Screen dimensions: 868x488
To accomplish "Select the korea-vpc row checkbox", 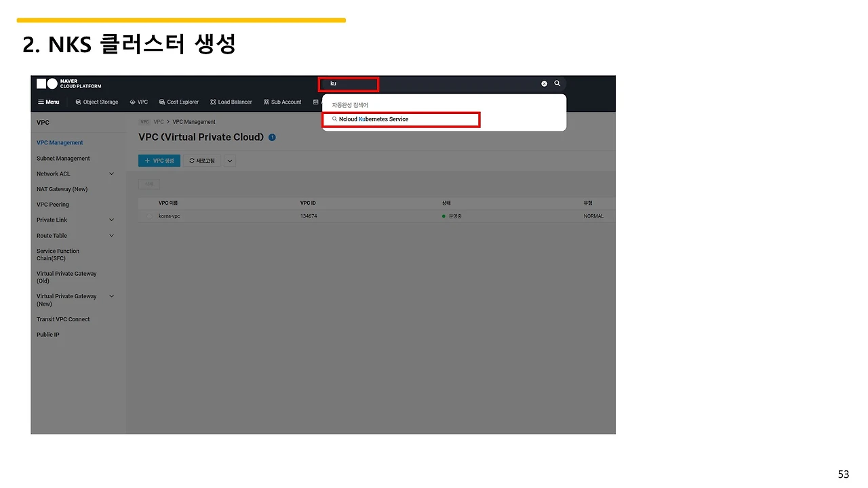I will [x=149, y=216].
